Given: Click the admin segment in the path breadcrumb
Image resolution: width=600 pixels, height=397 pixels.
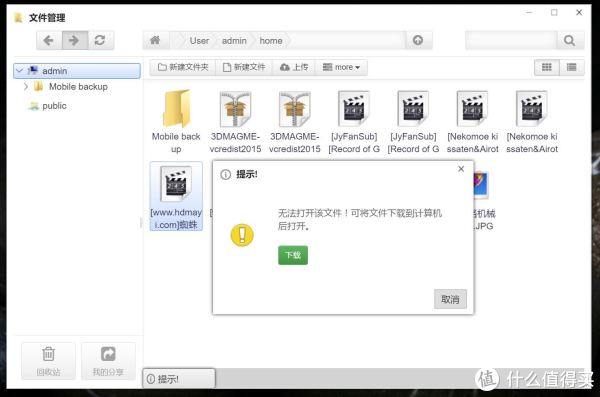Looking at the screenshot, I should point(234,41).
